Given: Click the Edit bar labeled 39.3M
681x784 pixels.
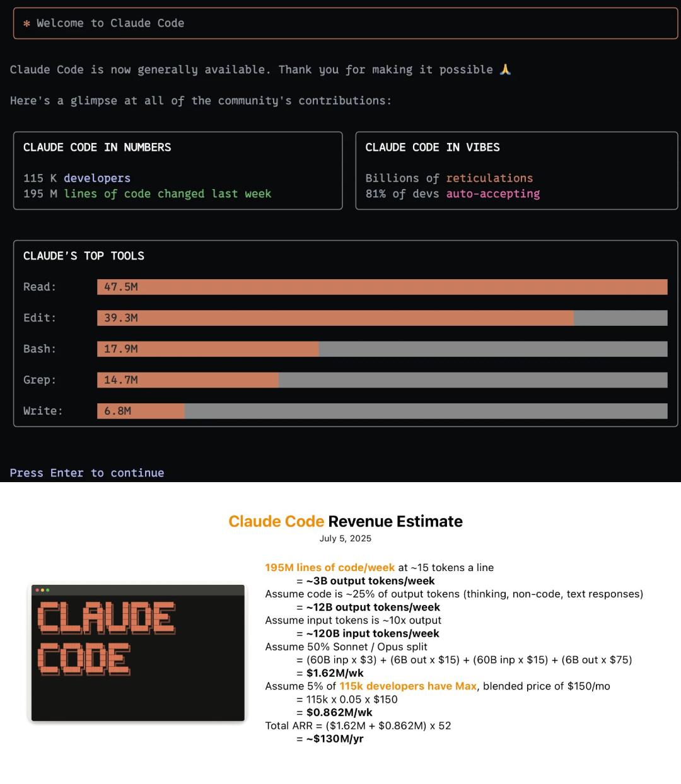Looking at the screenshot, I should (x=335, y=318).
